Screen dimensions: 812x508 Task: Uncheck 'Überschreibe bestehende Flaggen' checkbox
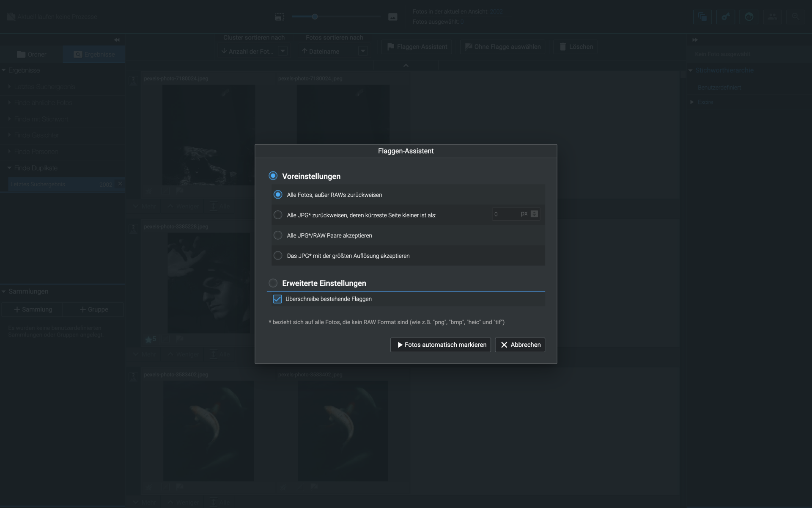277,299
